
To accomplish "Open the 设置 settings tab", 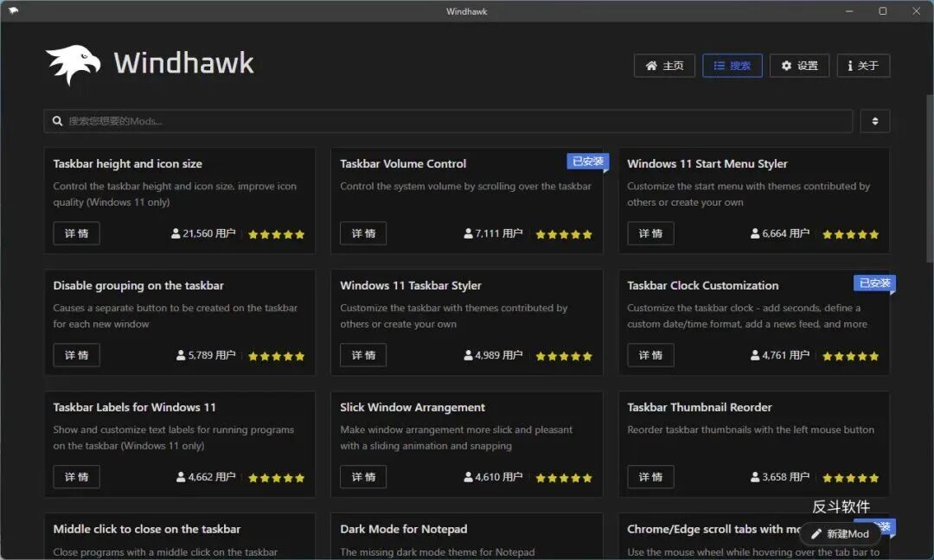I will (799, 66).
